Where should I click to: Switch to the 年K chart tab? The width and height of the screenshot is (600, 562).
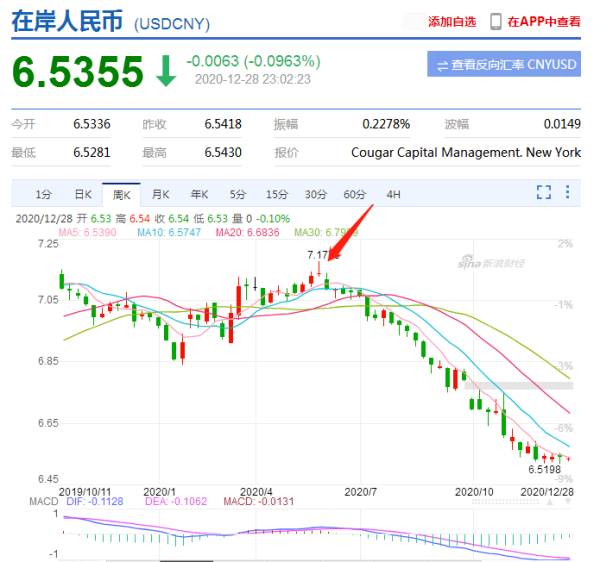[199, 194]
